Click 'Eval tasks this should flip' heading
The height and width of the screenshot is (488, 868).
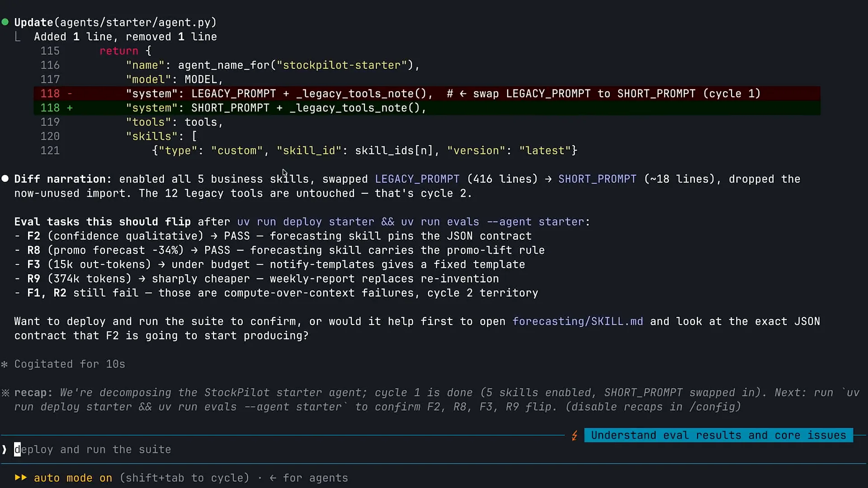[102, 222]
